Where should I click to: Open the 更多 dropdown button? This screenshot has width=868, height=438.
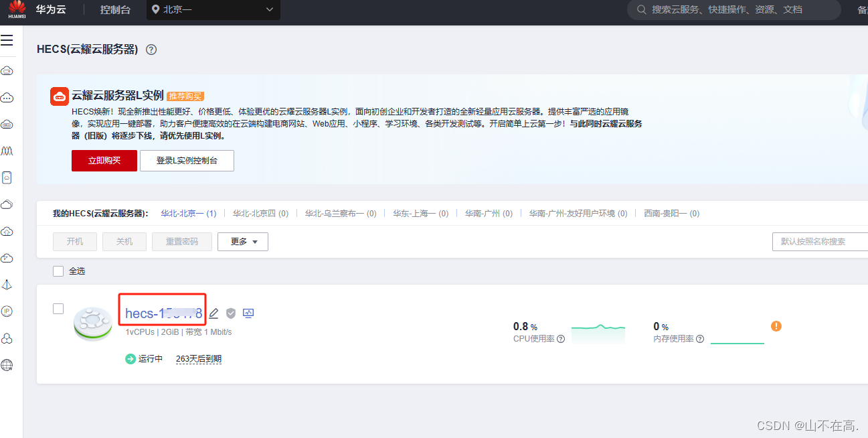coord(243,242)
